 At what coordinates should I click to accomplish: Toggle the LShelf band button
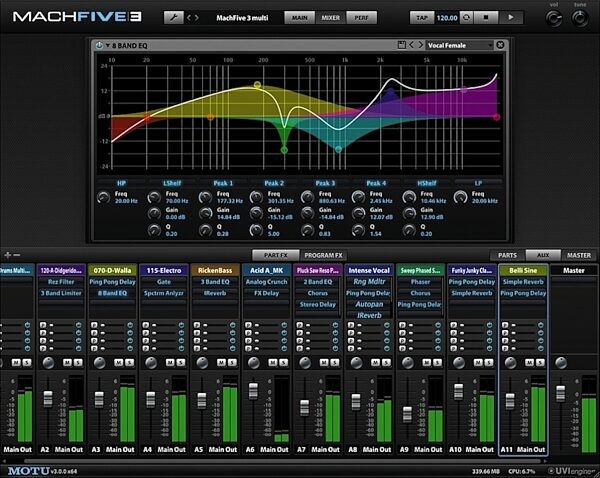pyautogui.click(x=172, y=183)
